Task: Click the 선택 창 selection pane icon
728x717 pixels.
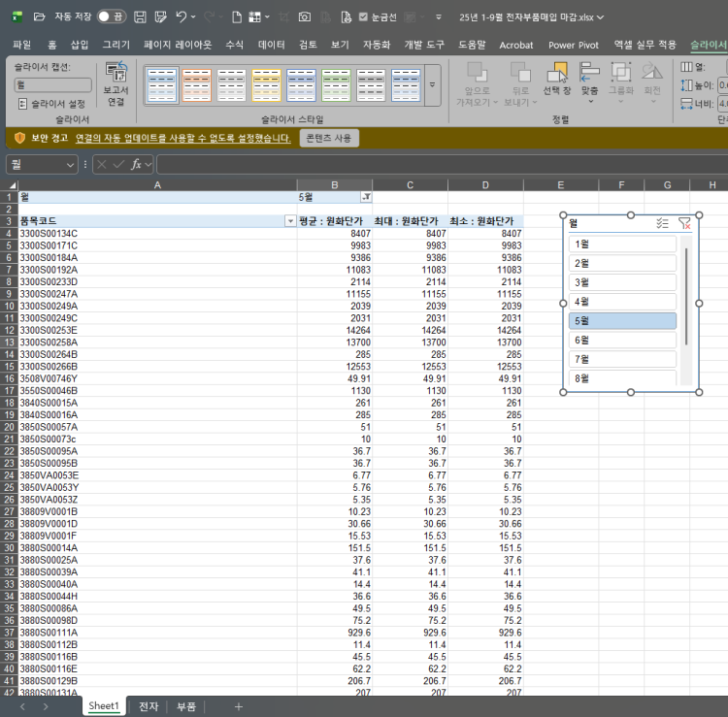Action: pyautogui.click(x=556, y=80)
